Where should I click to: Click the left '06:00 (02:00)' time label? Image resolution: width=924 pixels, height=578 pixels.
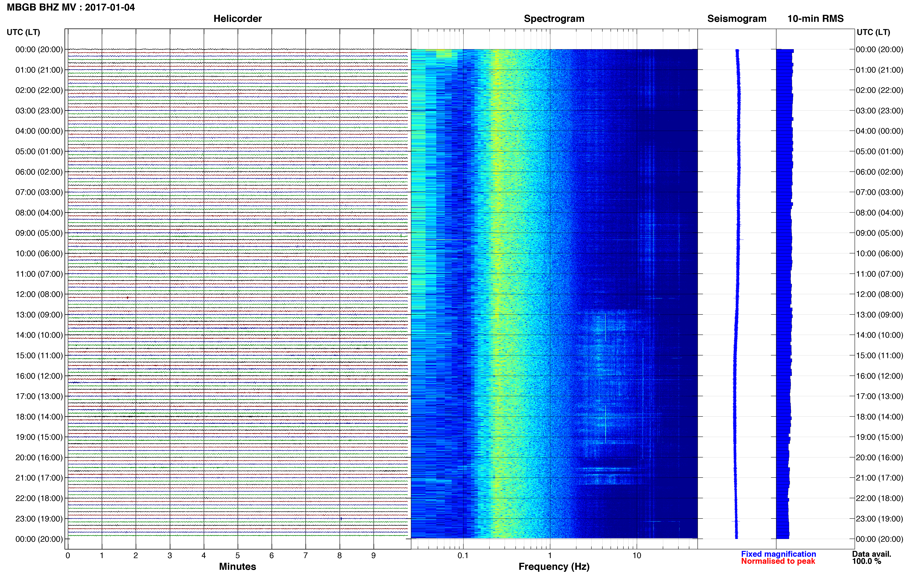39,172
